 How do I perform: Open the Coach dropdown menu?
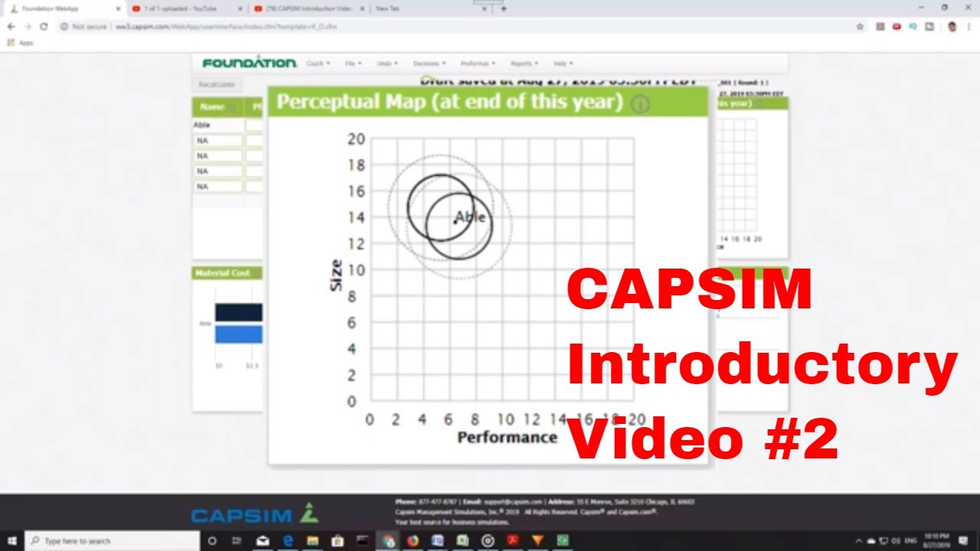(318, 64)
